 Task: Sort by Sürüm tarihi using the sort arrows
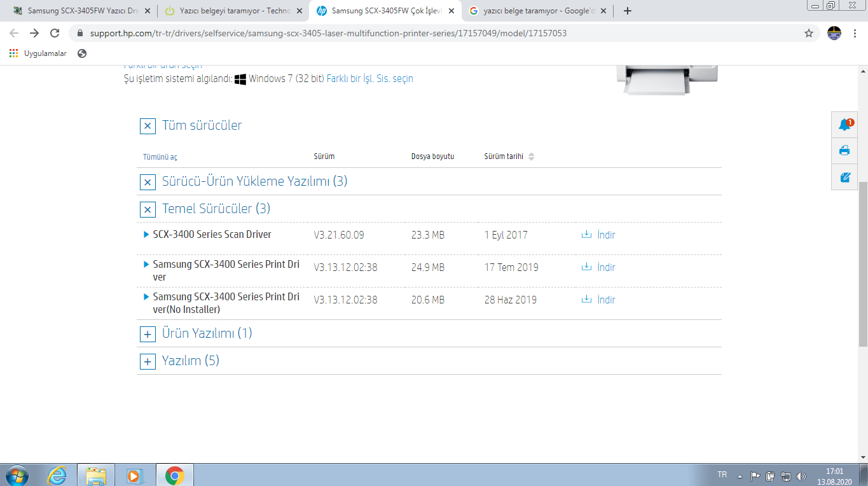pos(532,156)
